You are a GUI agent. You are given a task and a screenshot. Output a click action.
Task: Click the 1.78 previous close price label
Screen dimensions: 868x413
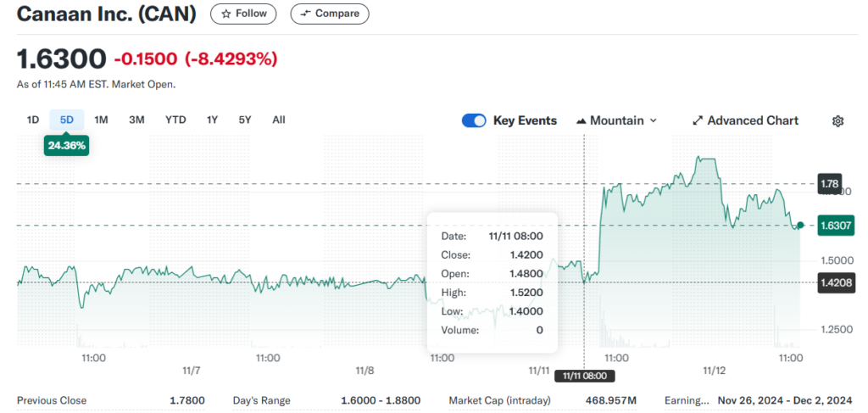tap(830, 183)
